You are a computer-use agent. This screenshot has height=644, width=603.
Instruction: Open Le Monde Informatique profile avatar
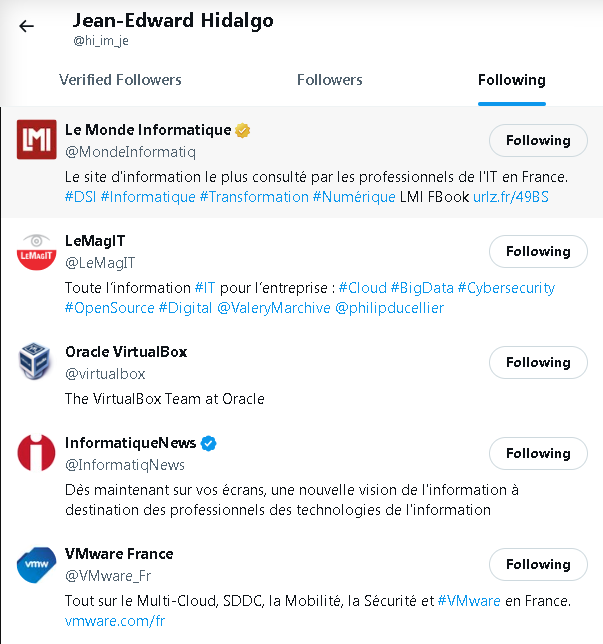(x=37, y=139)
